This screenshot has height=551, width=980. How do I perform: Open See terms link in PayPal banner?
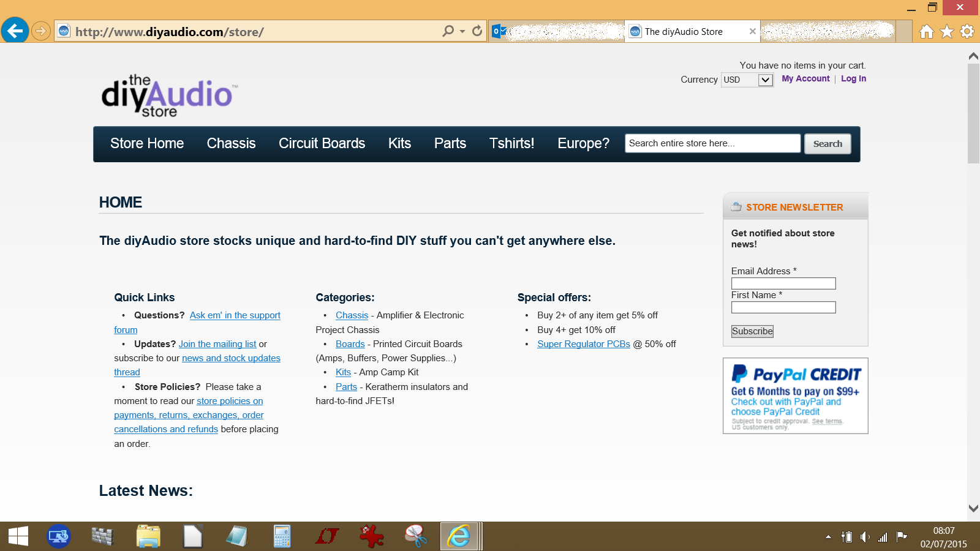[827, 421]
